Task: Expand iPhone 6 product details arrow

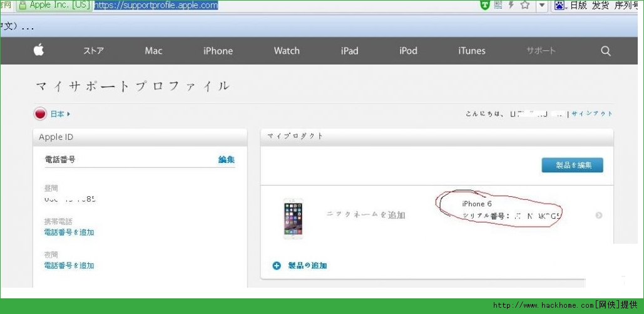Action: tap(599, 216)
